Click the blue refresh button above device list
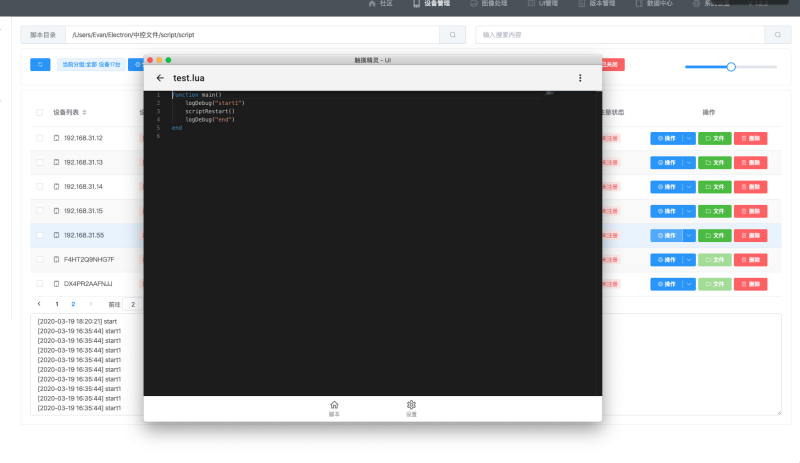 point(41,64)
